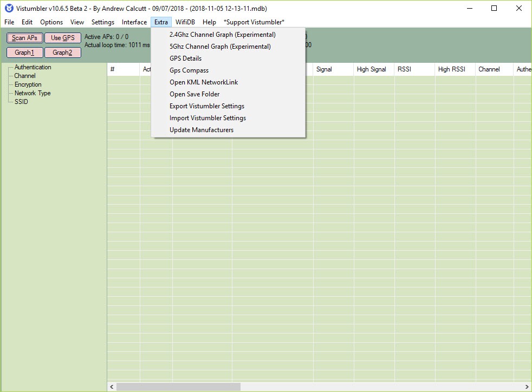This screenshot has height=392, width=532.
Task: Select Import Vistumbler Settings
Action: pos(228,117)
